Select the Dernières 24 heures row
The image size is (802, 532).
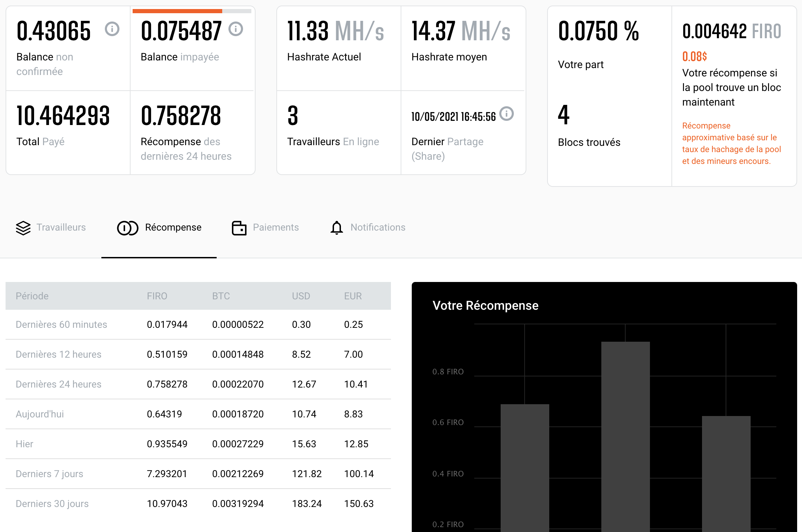198,384
